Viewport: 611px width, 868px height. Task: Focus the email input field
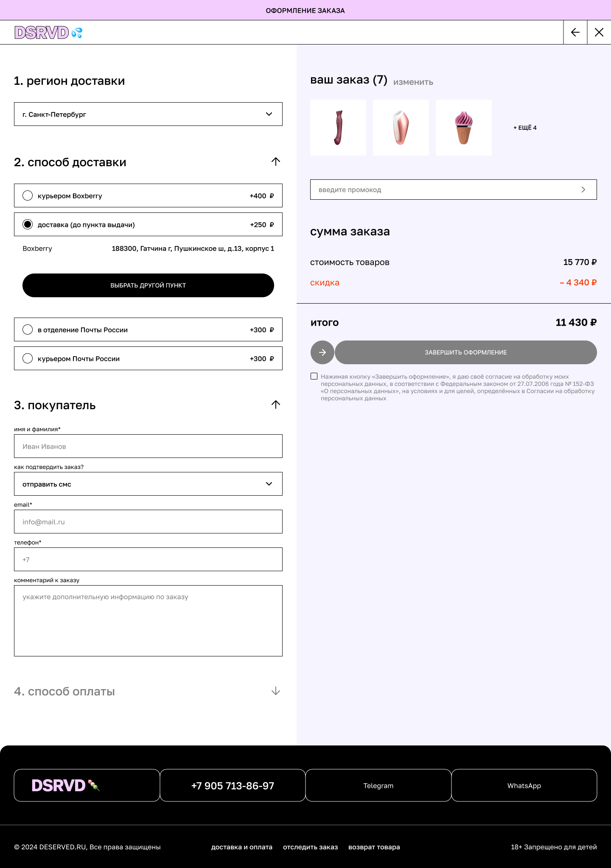coord(148,522)
